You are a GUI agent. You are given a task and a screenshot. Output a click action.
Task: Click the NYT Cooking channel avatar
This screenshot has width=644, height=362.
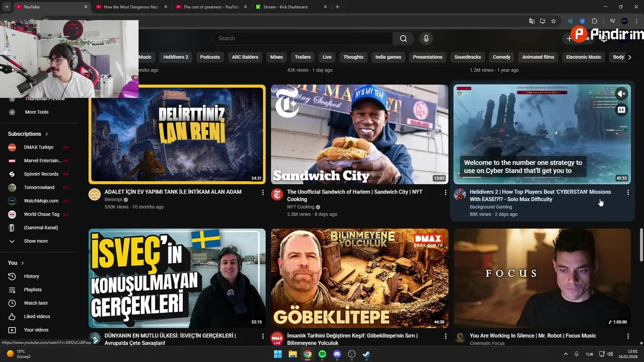click(277, 195)
